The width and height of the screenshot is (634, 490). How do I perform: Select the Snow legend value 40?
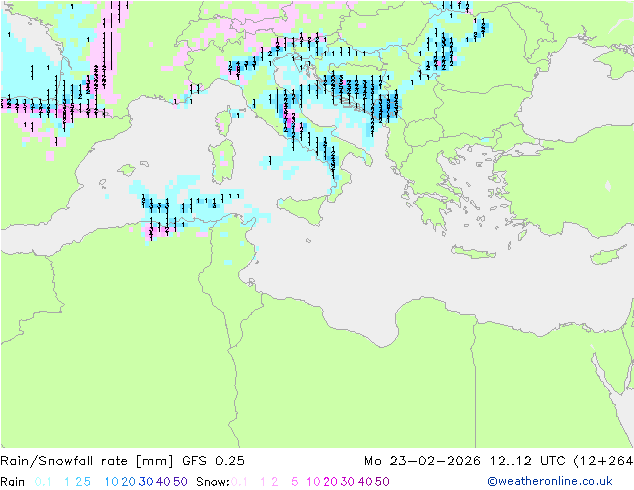[365, 482]
